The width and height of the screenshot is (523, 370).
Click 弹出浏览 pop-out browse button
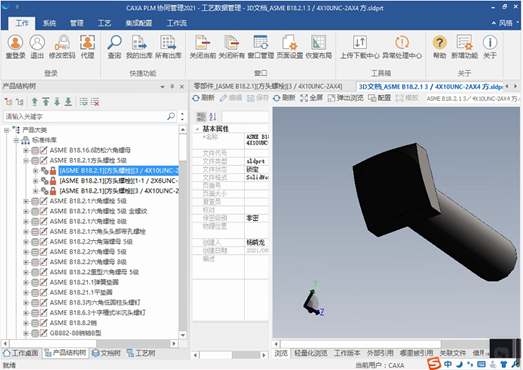click(346, 98)
